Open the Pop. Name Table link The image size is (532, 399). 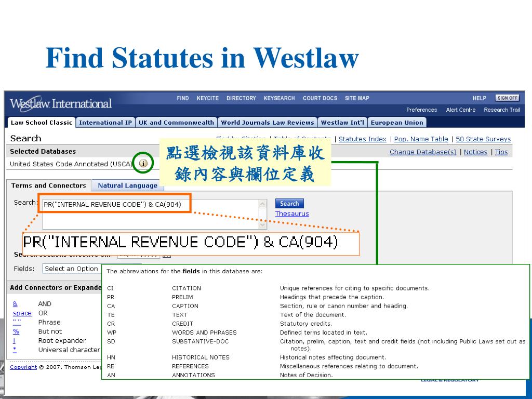[421, 139]
